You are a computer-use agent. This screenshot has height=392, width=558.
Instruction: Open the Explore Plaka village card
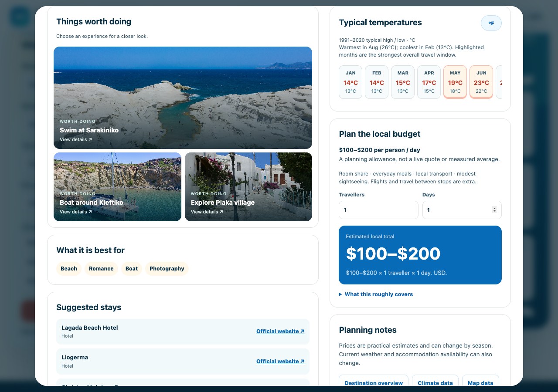[248, 187]
